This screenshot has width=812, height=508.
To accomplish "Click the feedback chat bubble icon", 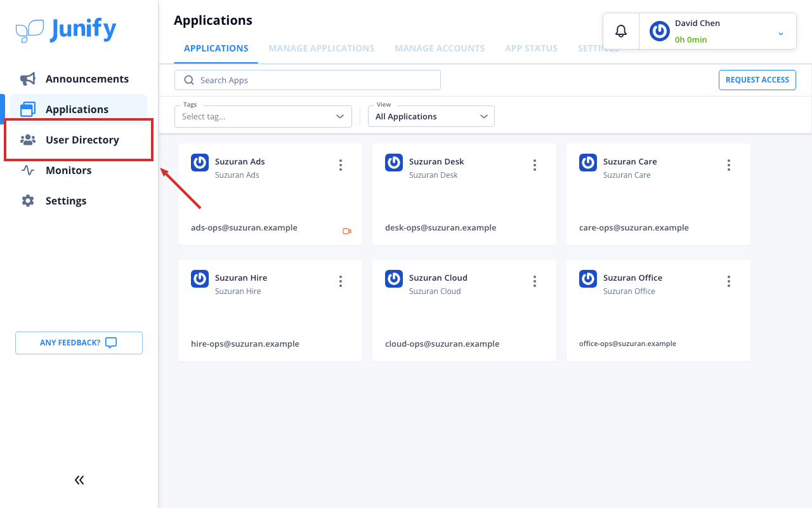I will point(111,343).
